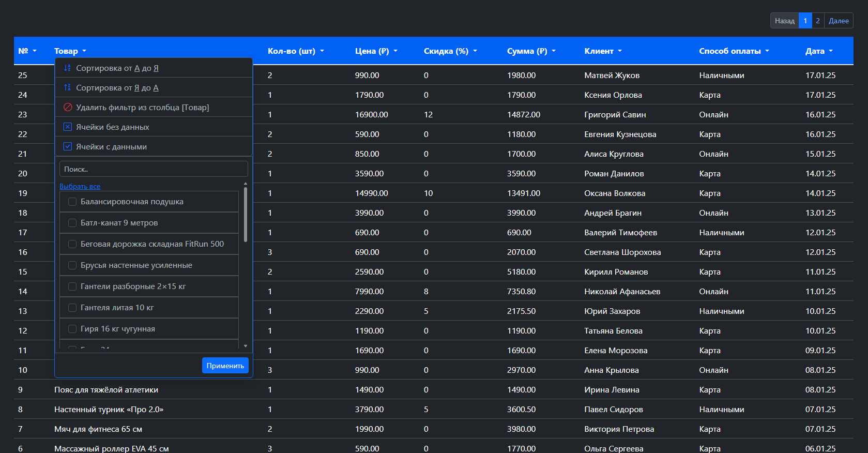Choose Сортировка от А до Я
Image resolution: width=868 pixels, height=453 pixels.
tap(154, 68)
